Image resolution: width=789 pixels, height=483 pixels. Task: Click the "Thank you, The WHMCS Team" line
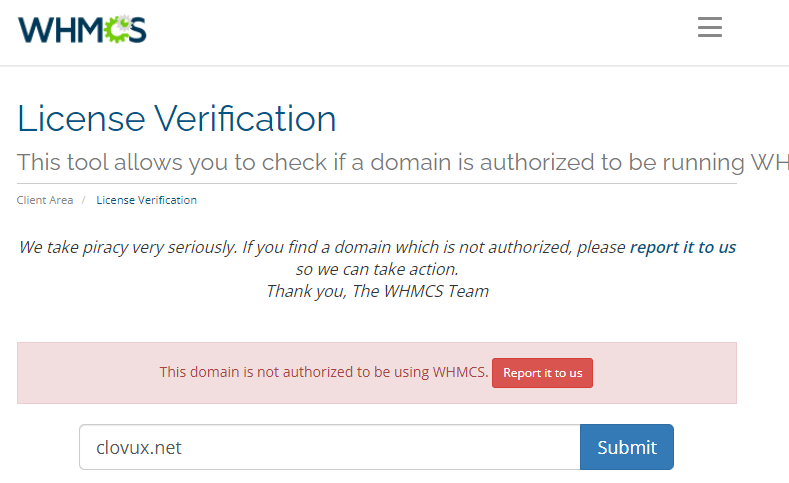click(377, 291)
